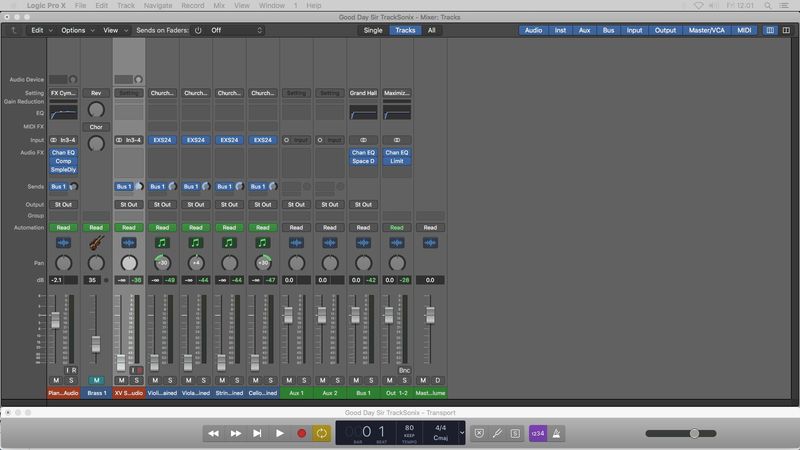Open the Sends on Faders Off popup
The height and width of the screenshot is (450, 800).
pos(236,30)
